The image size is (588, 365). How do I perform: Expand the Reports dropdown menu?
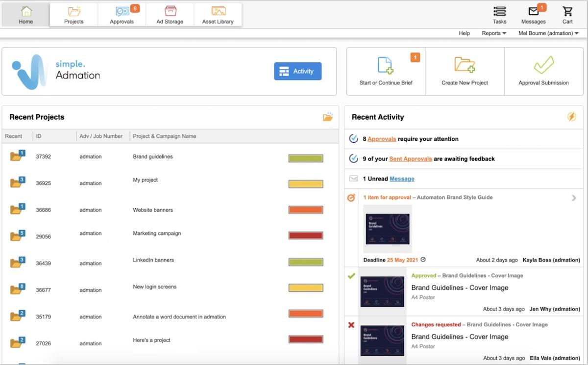pos(494,33)
